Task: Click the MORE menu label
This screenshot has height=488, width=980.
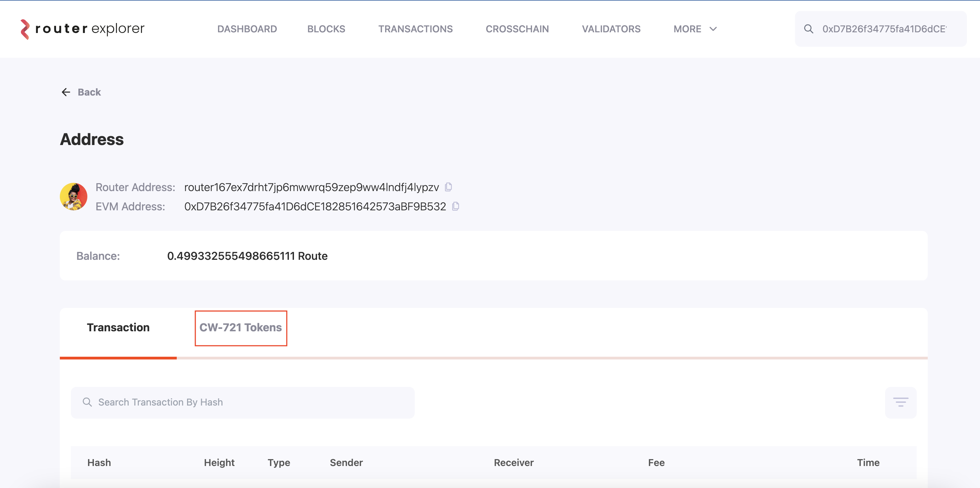Action: (687, 29)
